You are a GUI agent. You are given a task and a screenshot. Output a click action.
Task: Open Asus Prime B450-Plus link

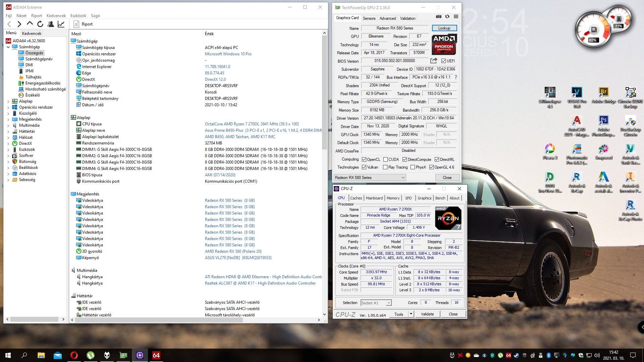(263, 130)
